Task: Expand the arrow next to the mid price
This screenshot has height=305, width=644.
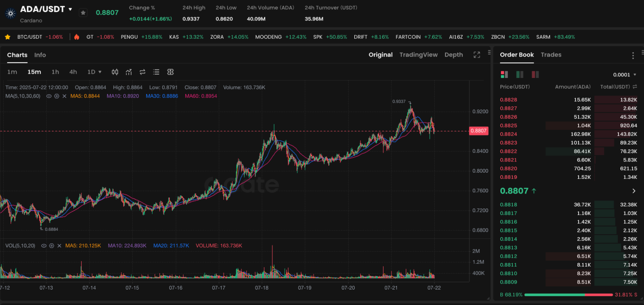Action: [x=634, y=191]
